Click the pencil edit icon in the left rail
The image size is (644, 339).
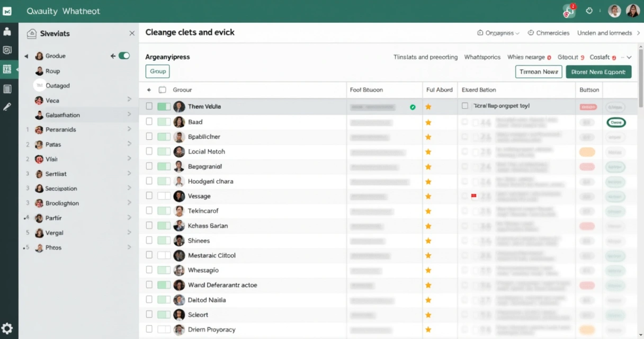pos(7,106)
